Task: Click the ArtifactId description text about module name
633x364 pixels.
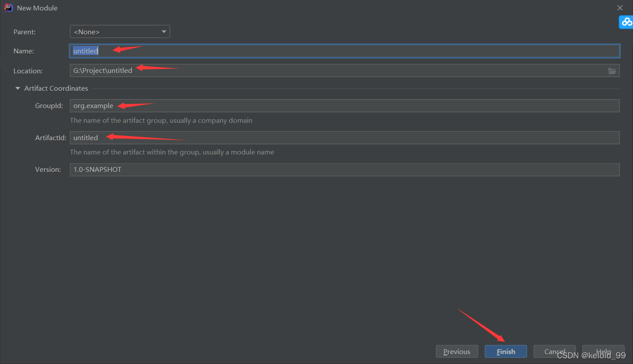Action: point(172,152)
